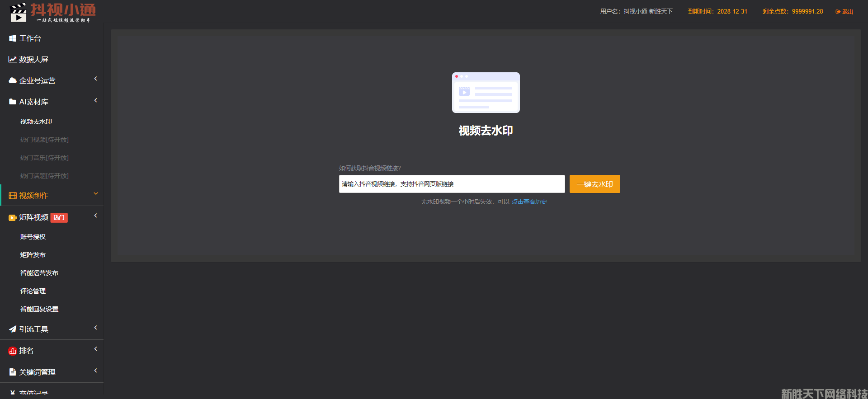The image size is (868, 399).
Task: Click the red 排名 ranking icon
Action: tap(13, 351)
